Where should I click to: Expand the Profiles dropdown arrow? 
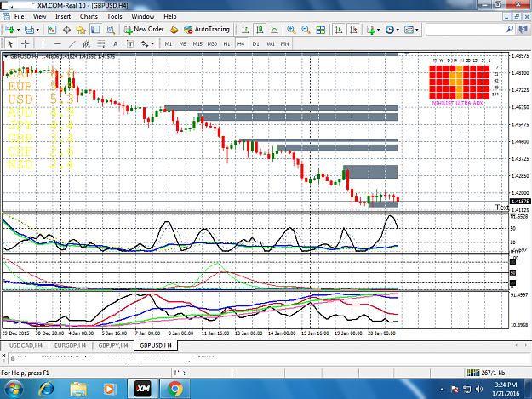point(37,30)
